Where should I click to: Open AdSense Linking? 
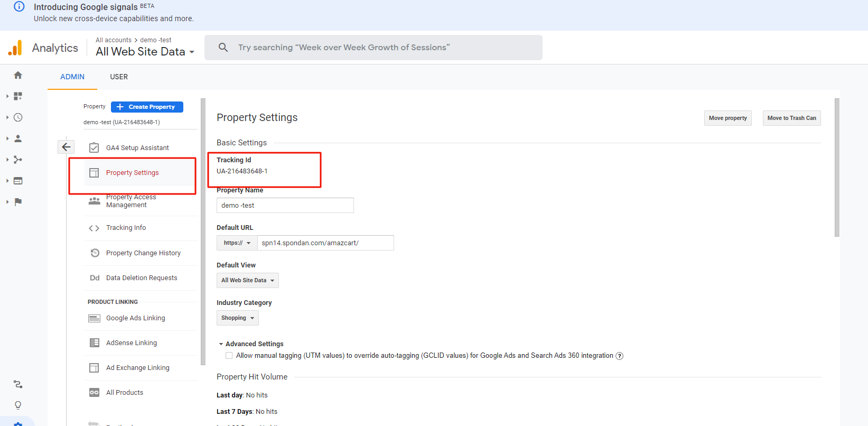141,343
